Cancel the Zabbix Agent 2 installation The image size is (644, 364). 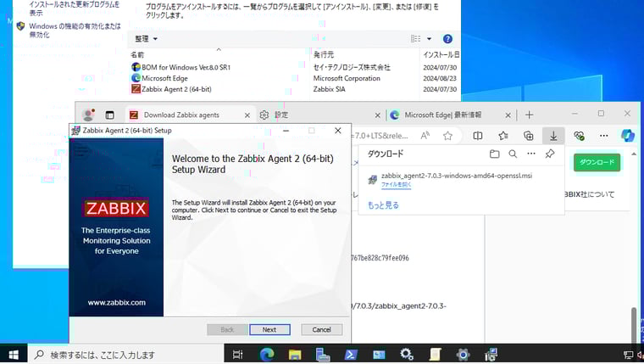[x=321, y=329]
